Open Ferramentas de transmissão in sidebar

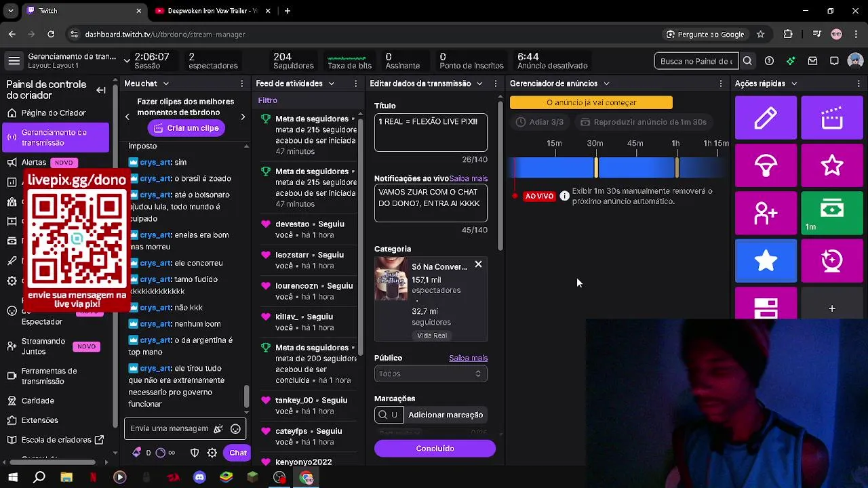[x=54, y=376]
